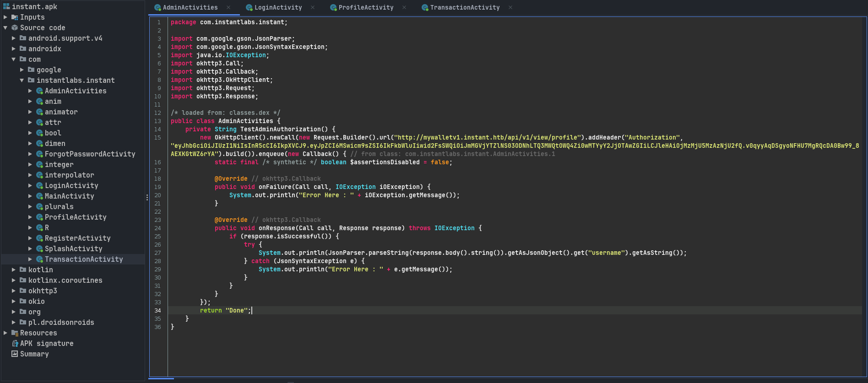Click the anim class icon

[39, 102]
